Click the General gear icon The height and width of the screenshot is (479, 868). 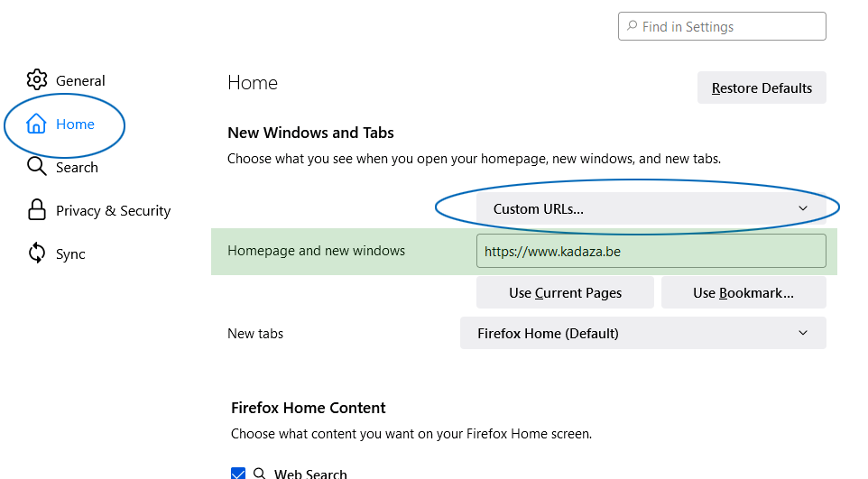[37, 79]
